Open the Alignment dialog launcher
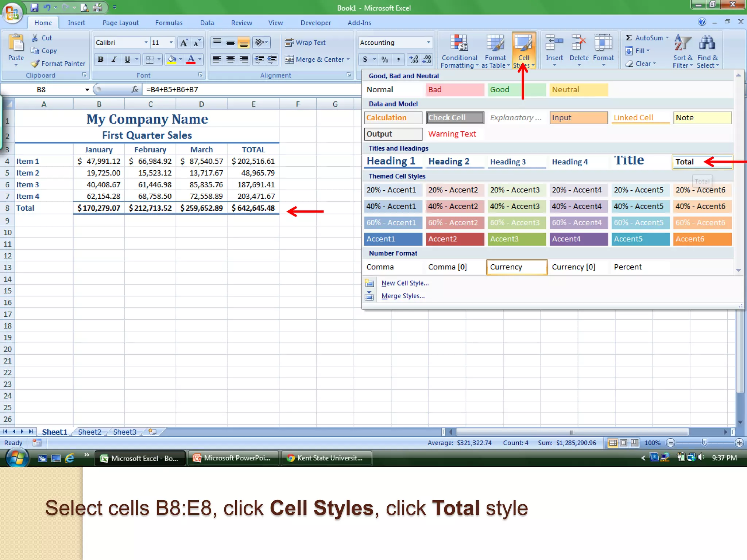 (x=349, y=75)
